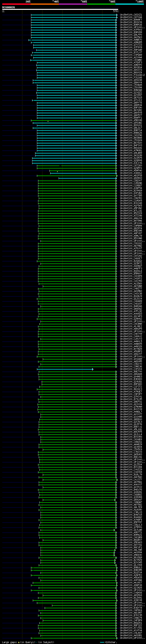This screenshot has width=146, height=644.
Task: Open hit UniRef100_B9HAF7
Action: click(131, 20)
